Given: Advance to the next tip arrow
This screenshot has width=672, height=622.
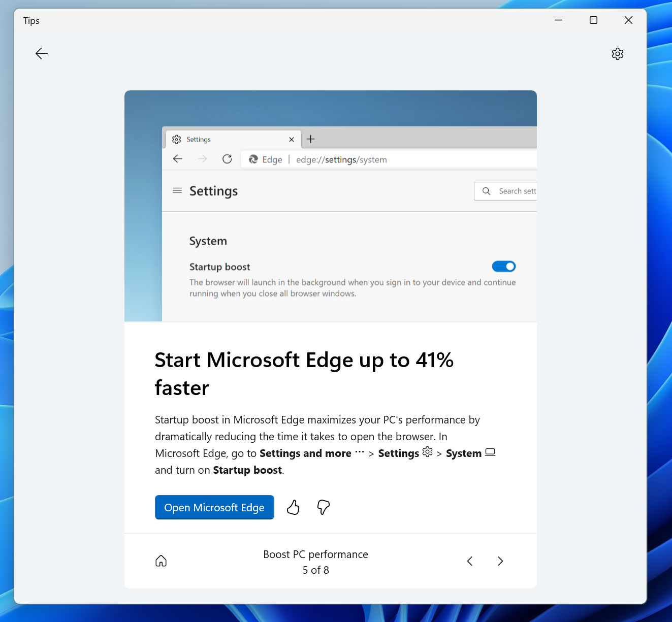Looking at the screenshot, I should [500, 561].
